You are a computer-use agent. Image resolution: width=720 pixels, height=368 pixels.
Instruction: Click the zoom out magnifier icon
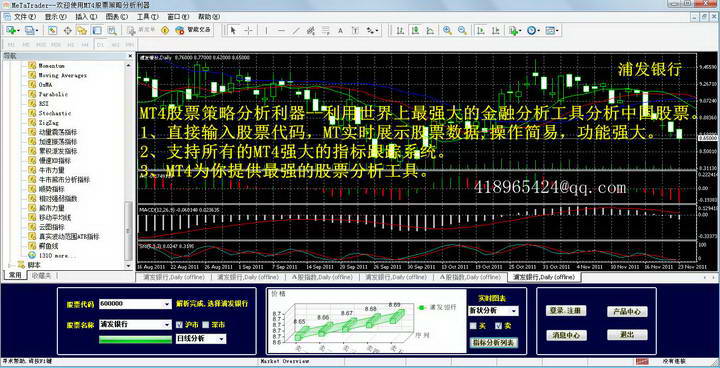click(462, 30)
